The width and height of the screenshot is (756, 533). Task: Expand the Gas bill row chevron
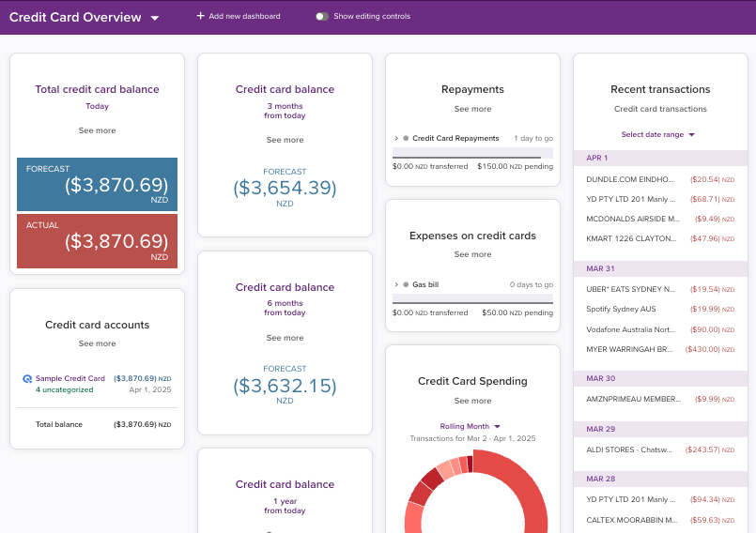click(x=396, y=285)
